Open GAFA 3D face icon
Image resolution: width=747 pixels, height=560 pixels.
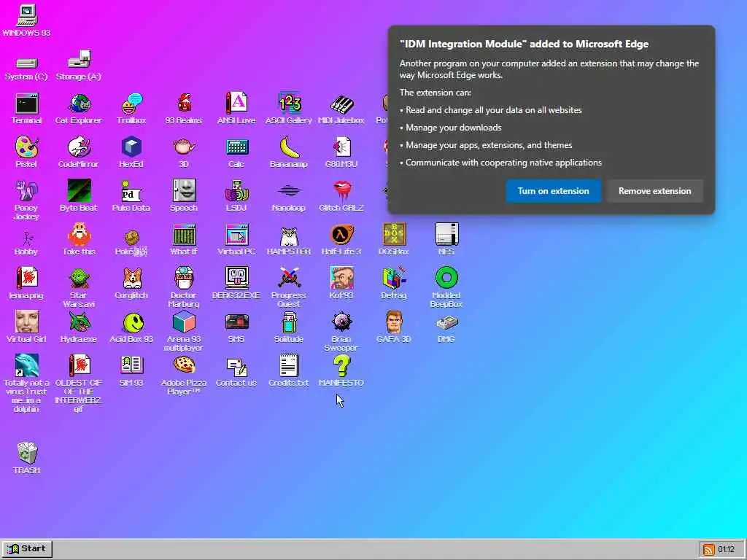coord(394,322)
